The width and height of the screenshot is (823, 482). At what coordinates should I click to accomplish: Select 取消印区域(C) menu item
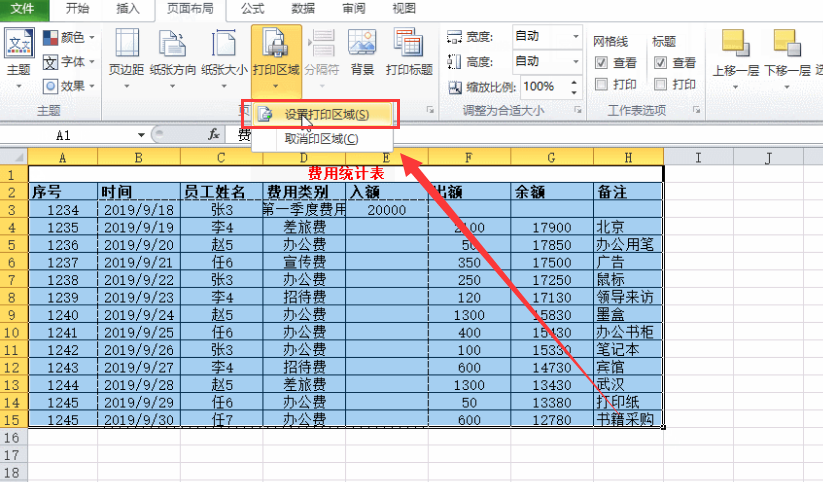pyautogui.click(x=322, y=139)
